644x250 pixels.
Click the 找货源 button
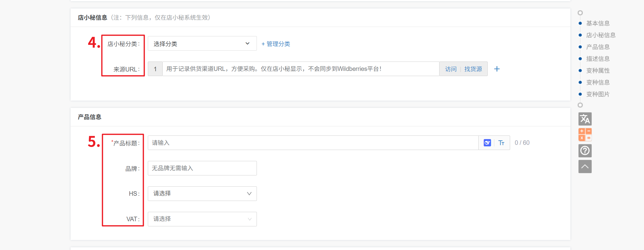click(473, 69)
